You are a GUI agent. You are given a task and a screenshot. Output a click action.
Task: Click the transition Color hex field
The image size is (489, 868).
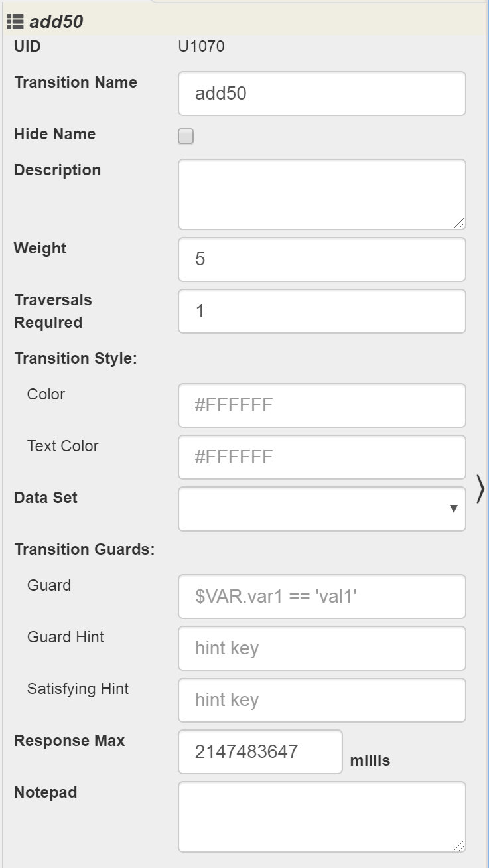[322, 405]
